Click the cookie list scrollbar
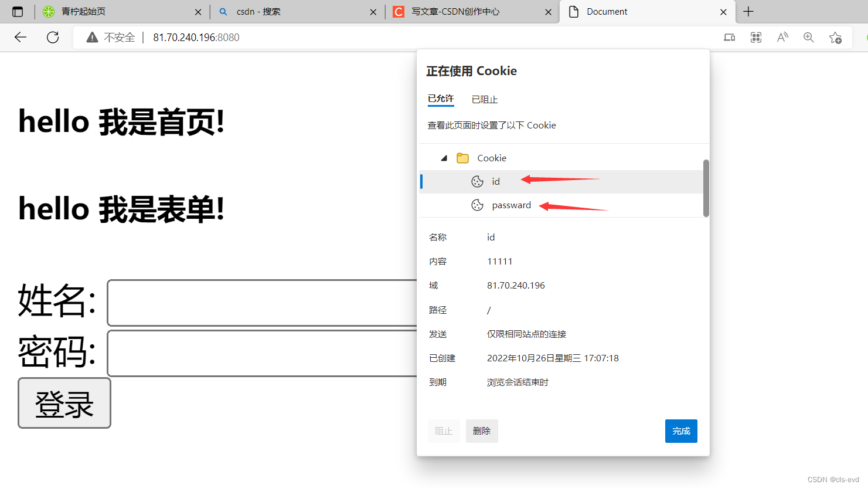The height and width of the screenshot is (488, 868). pyautogui.click(x=706, y=188)
